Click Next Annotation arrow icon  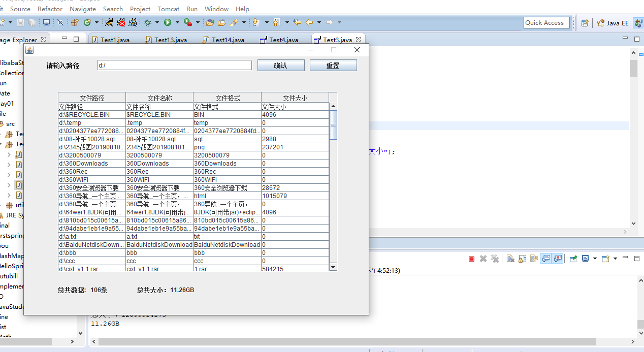point(256,22)
